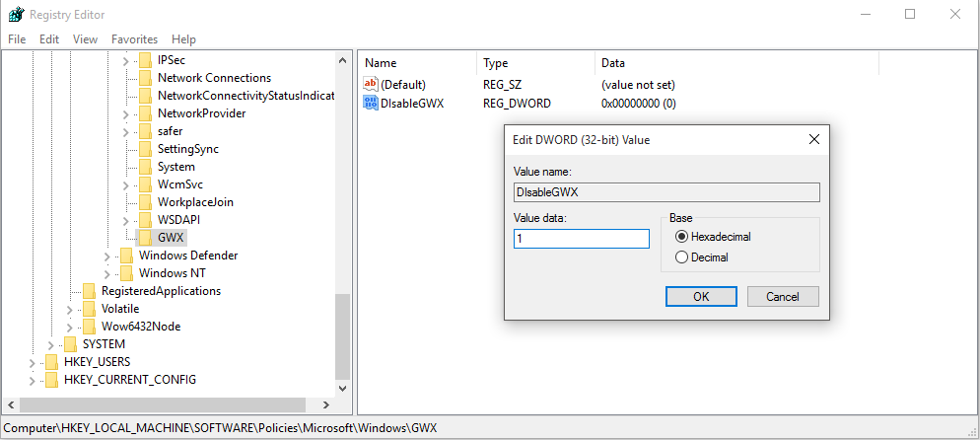Select the DIsableGWX DWORD value icon
Image resolution: width=980 pixels, height=440 pixels.
371,104
